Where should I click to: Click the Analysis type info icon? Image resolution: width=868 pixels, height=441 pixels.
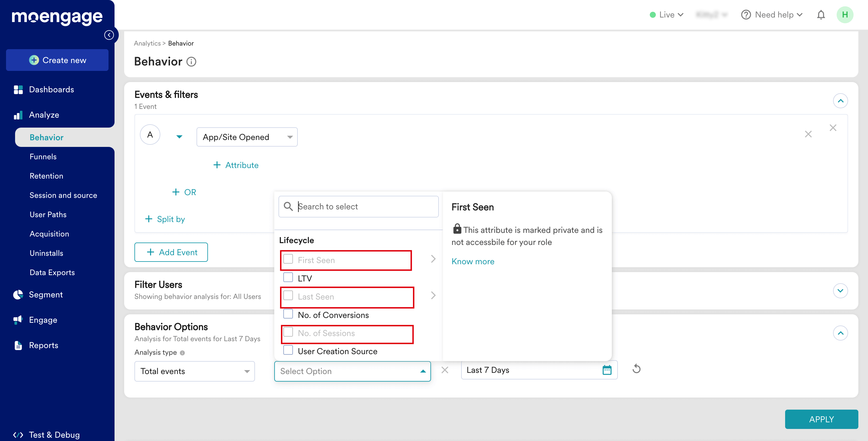(182, 353)
